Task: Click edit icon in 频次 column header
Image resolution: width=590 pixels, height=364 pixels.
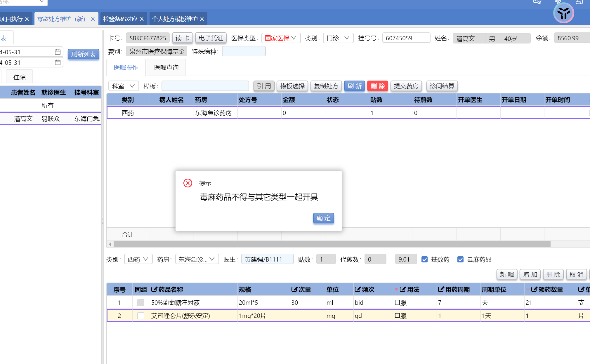Action: (x=358, y=289)
